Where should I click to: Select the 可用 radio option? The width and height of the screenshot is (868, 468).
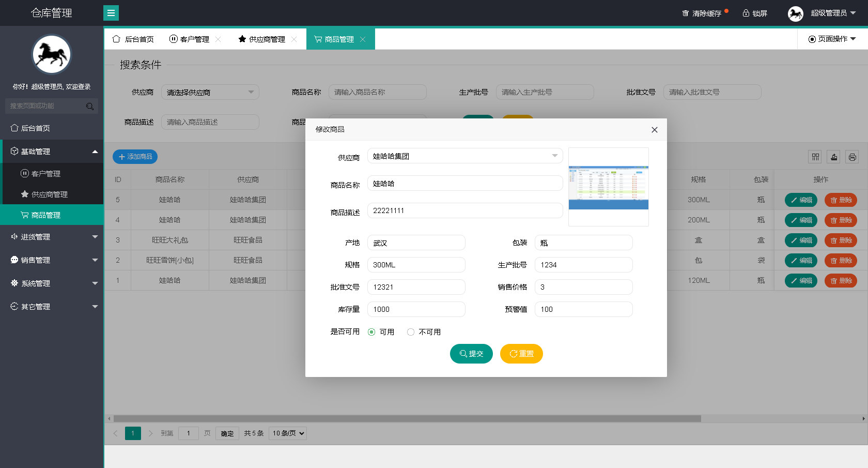pyautogui.click(x=371, y=332)
